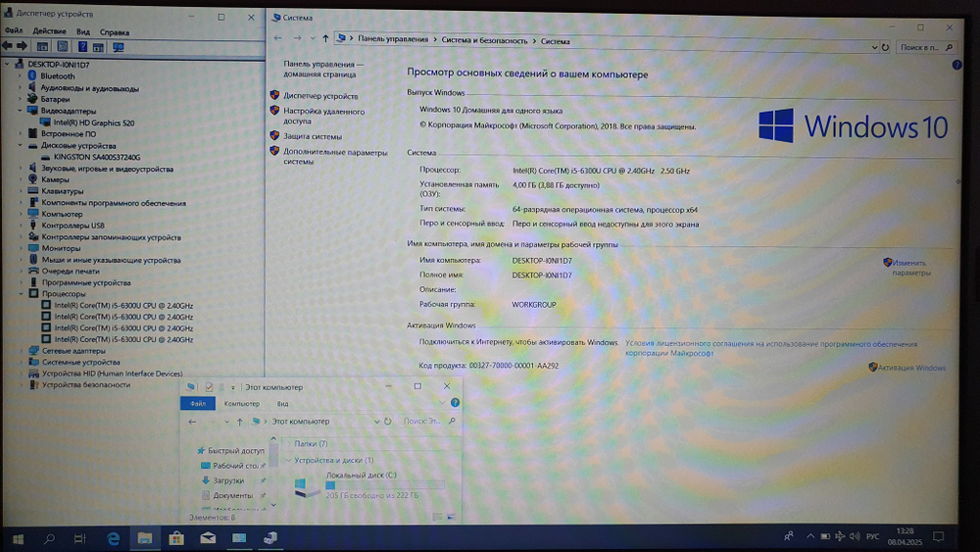
Task: Select Быстрый доступ in Explorer navigation
Action: pyautogui.click(x=235, y=451)
